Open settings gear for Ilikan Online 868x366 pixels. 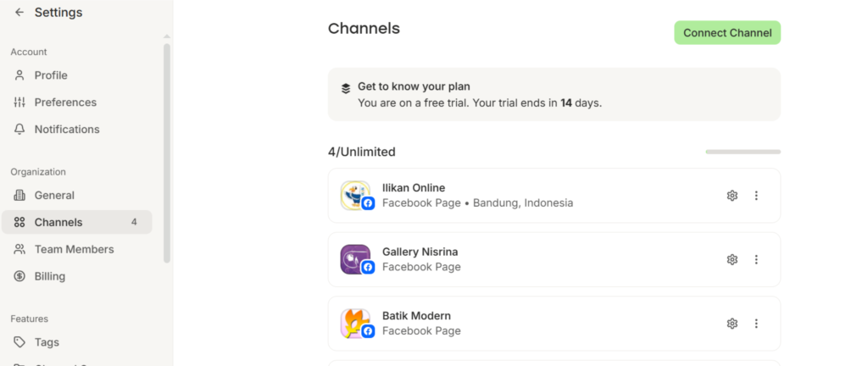(732, 196)
